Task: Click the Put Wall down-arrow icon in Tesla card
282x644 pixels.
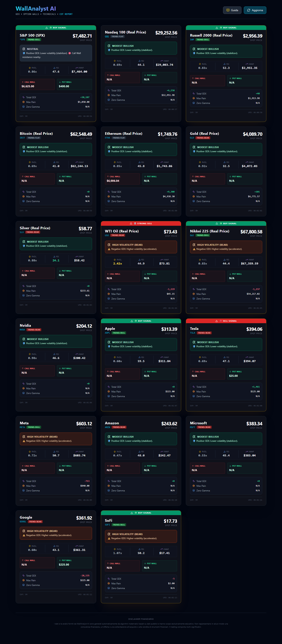Action: 230,371
